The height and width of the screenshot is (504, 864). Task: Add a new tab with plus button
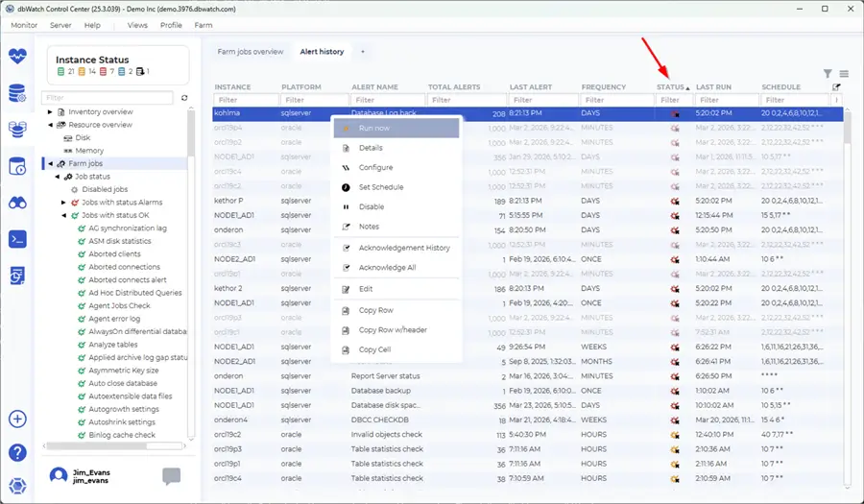coord(363,52)
